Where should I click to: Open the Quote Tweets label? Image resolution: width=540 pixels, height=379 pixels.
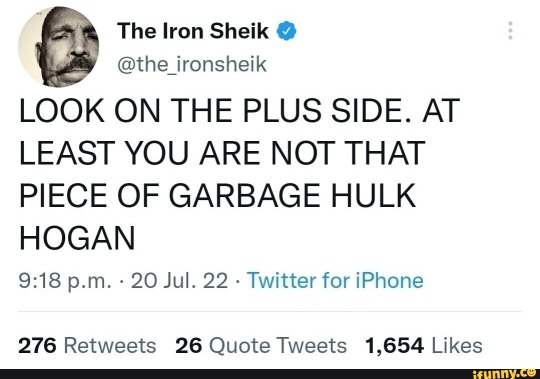tap(278, 346)
